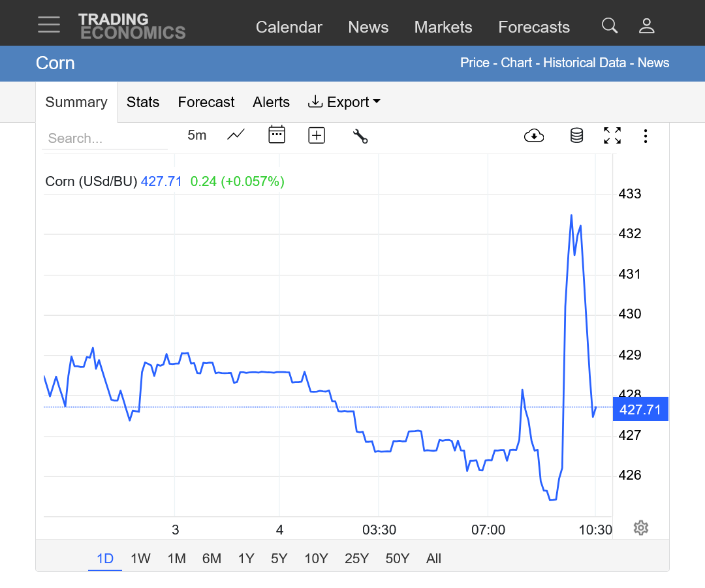Click the search magnifier icon
The width and height of the screenshot is (705, 588).
point(609,26)
